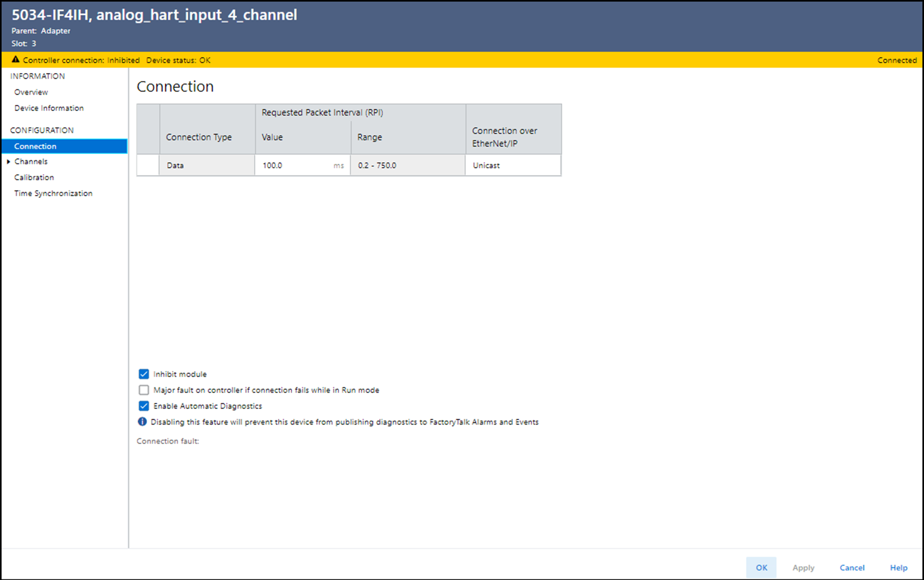
Task: Open Time Synchronization settings
Action: pyautogui.click(x=53, y=193)
